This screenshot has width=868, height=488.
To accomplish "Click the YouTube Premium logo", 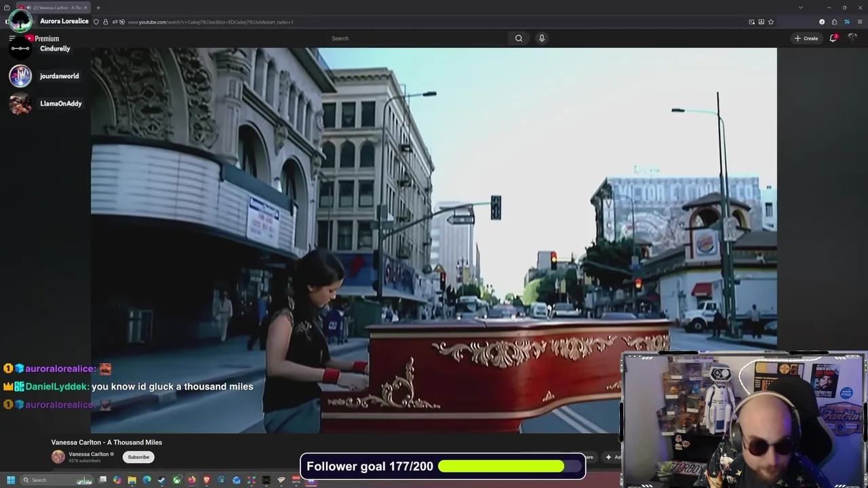I will click(42, 39).
